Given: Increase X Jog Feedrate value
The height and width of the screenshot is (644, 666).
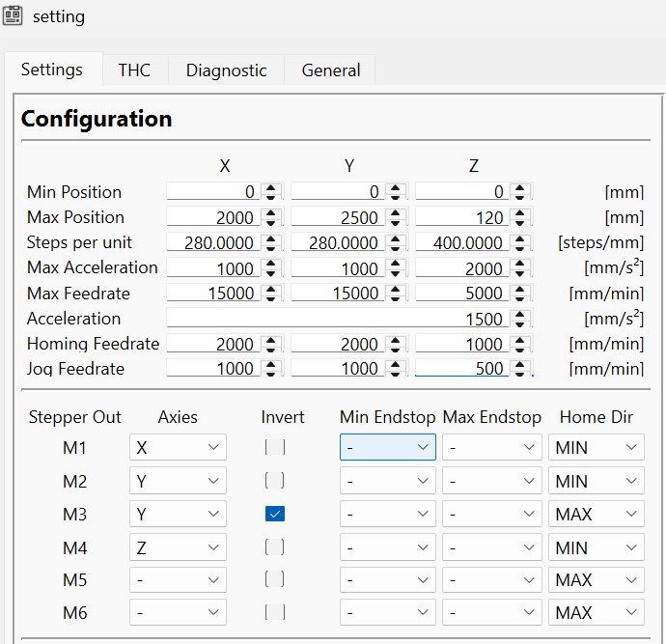Looking at the screenshot, I should pos(271,363).
